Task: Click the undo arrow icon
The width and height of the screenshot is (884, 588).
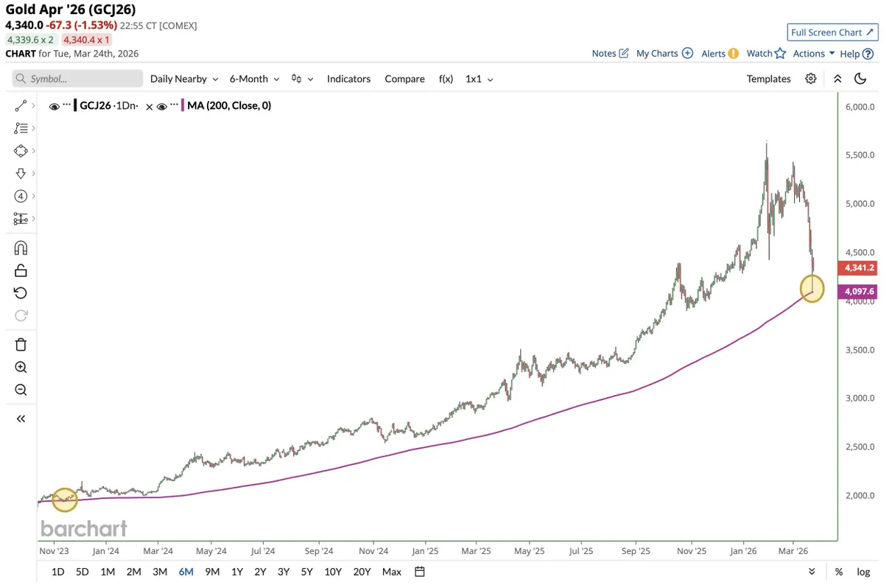Action: pyautogui.click(x=21, y=293)
